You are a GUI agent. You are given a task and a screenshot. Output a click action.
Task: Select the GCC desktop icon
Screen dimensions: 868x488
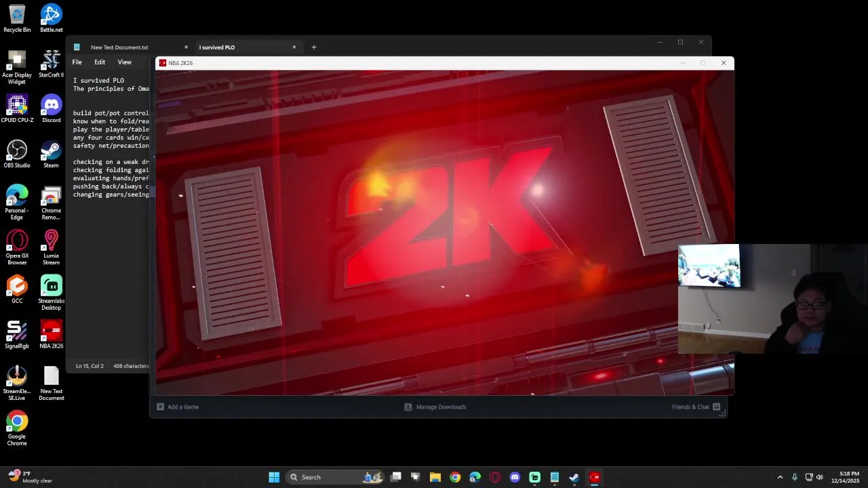[17, 289]
